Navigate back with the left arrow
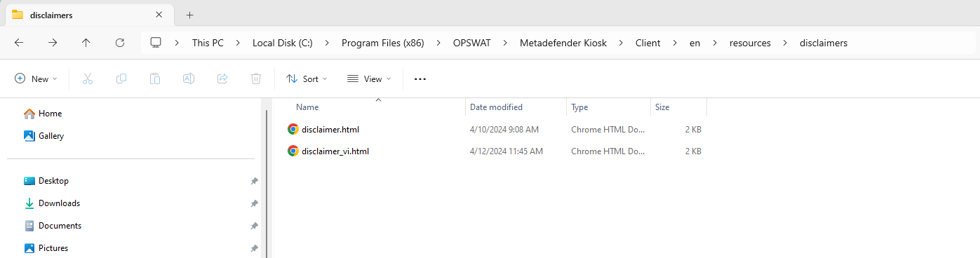The image size is (980, 258). (19, 43)
